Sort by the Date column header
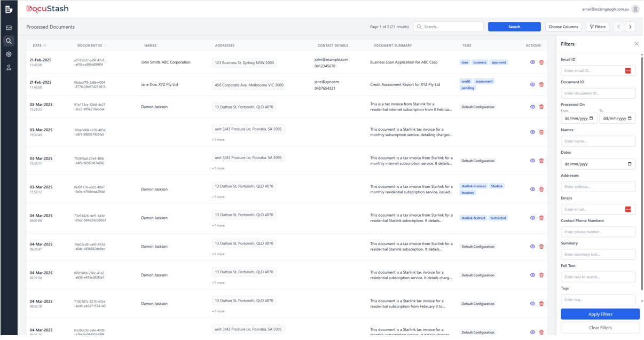 [x=40, y=45]
